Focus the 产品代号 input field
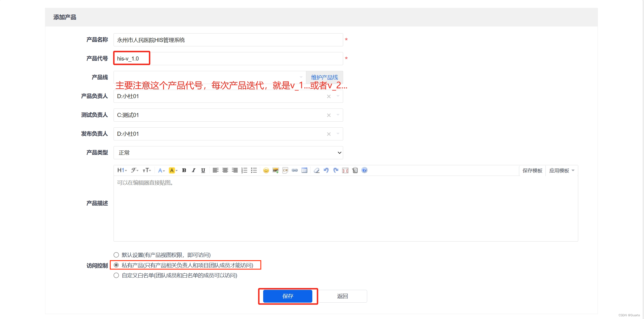Viewport: 644px width, 319px height. (228, 59)
